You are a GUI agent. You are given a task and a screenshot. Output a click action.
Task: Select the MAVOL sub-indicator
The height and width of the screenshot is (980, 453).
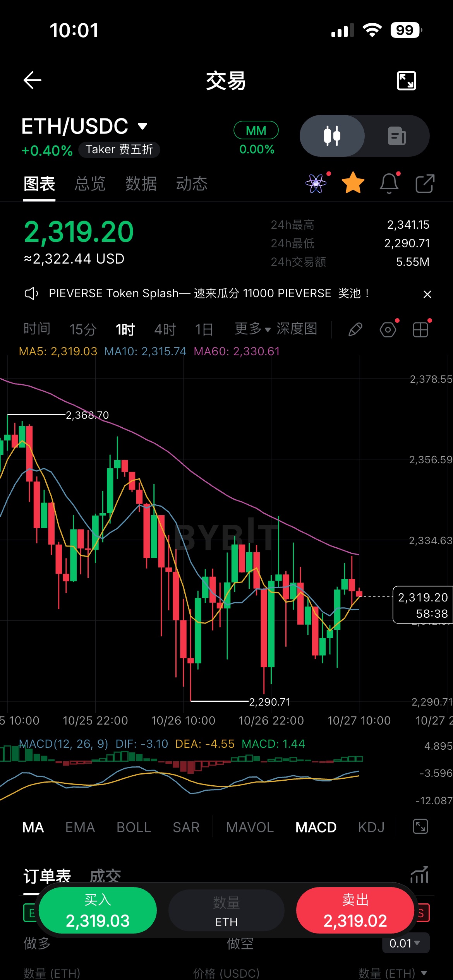pos(250,827)
